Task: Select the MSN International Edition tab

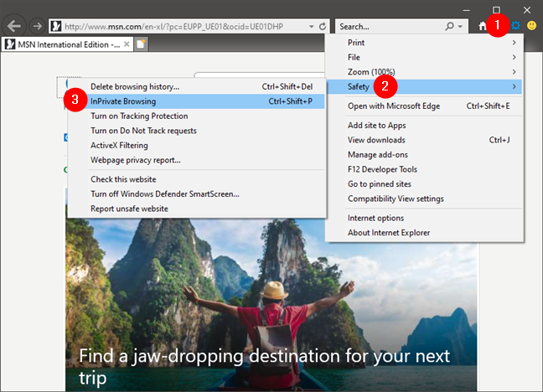Action: [67, 44]
